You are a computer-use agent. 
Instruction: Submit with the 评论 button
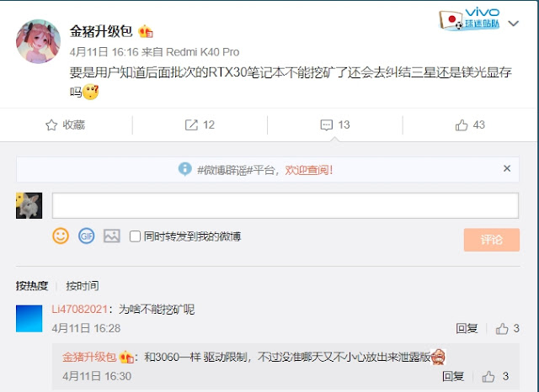click(x=492, y=240)
